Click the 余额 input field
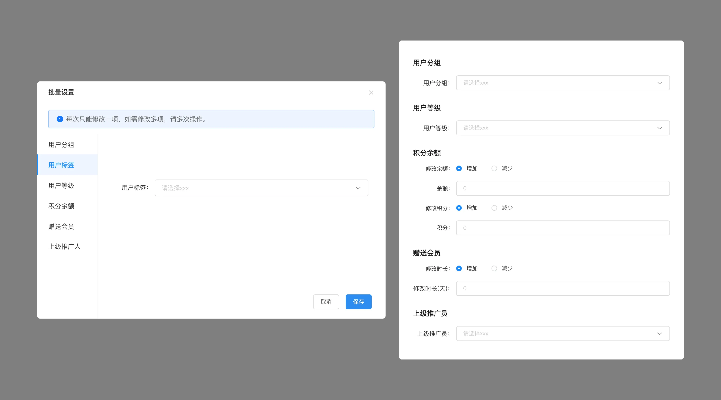The image size is (721, 400). tap(563, 188)
